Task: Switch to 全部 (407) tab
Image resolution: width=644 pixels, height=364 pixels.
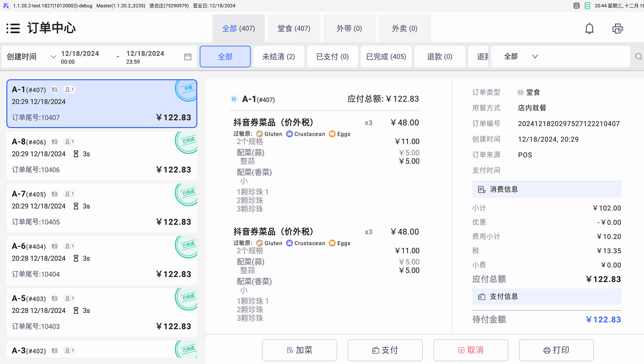Action: 239,28
